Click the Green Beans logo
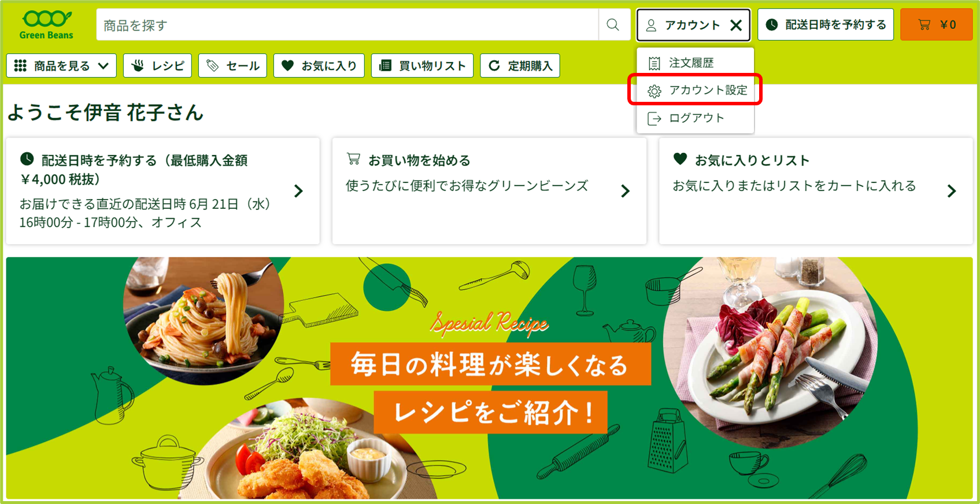The width and height of the screenshot is (980, 504). click(46, 24)
